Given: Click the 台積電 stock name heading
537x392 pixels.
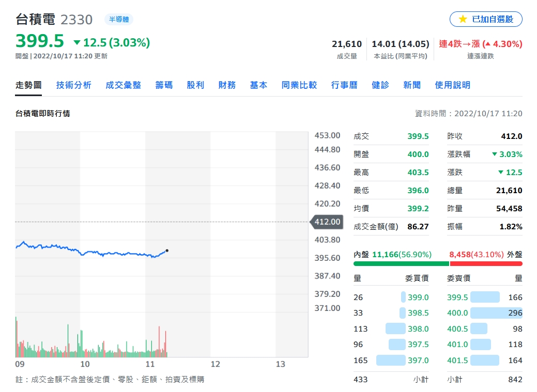Looking at the screenshot, I should click(35, 20).
